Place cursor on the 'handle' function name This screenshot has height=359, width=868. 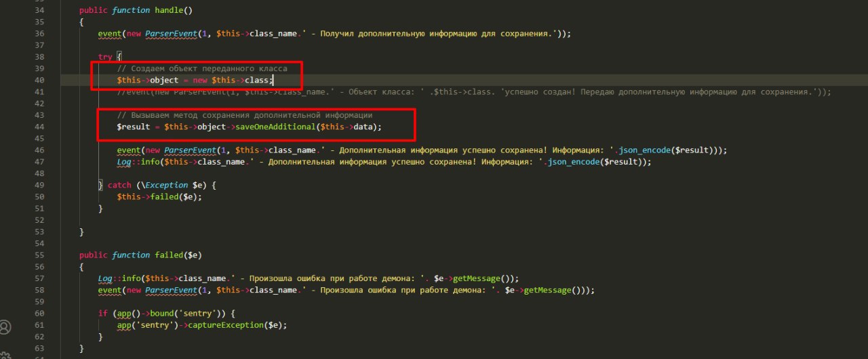[167, 11]
